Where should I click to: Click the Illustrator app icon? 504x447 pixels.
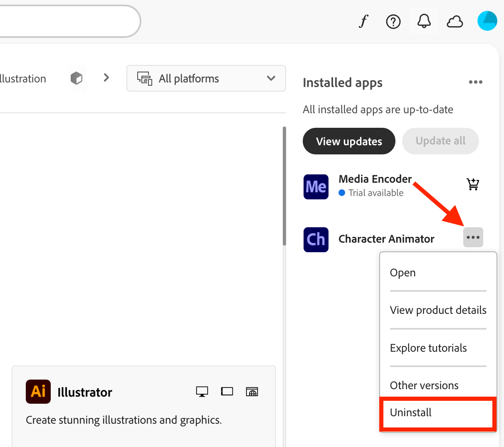pyautogui.click(x=38, y=392)
